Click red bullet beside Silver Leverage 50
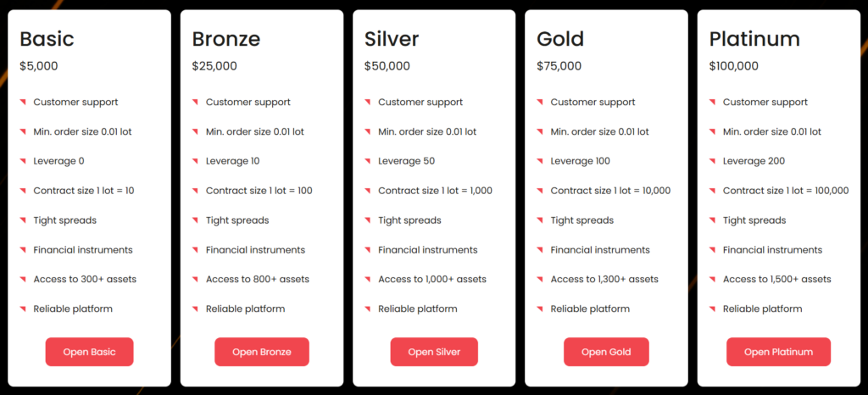This screenshot has width=868, height=395. [368, 162]
